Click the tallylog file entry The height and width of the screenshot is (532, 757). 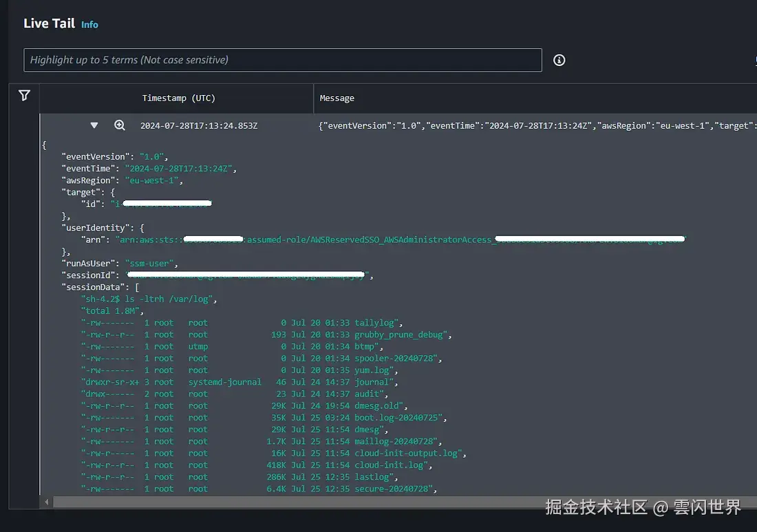coord(241,323)
